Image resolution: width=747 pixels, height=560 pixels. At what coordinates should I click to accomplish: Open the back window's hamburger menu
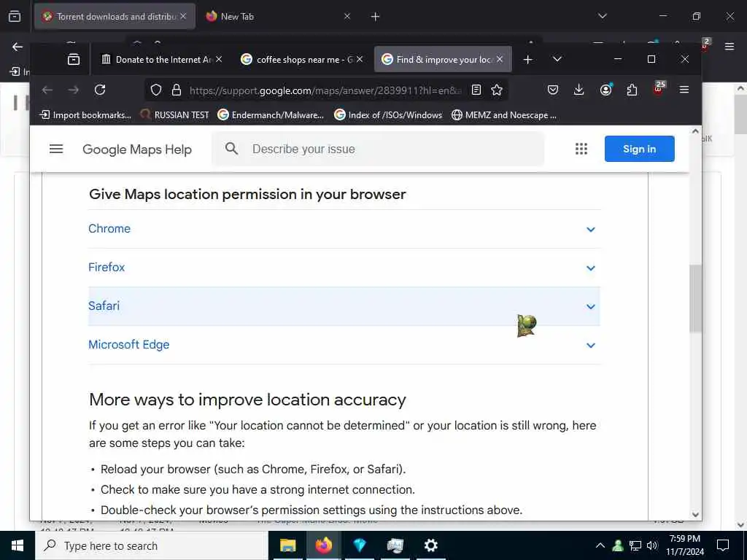[x=729, y=47]
